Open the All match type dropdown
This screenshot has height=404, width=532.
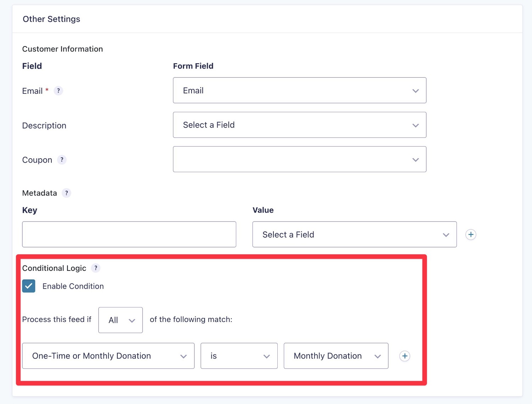tap(120, 320)
